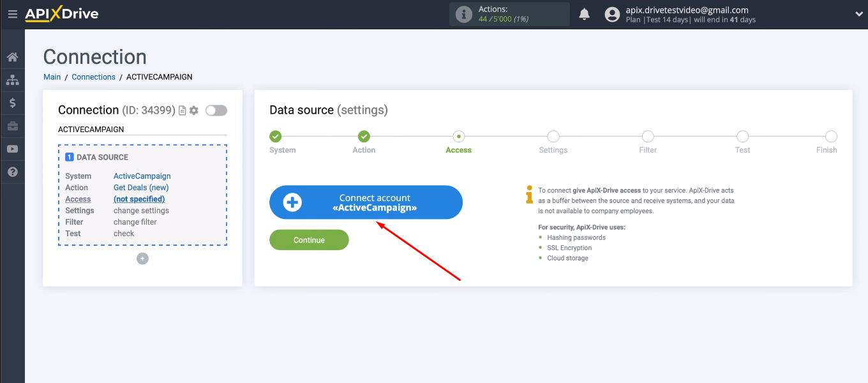The height and width of the screenshot is (383, 868).
Task: Open the Main breadcrumb link
Action: pos(52,77)
